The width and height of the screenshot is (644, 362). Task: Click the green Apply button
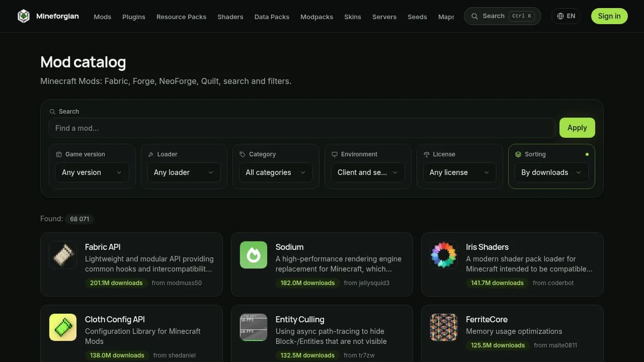coord(577,128)
